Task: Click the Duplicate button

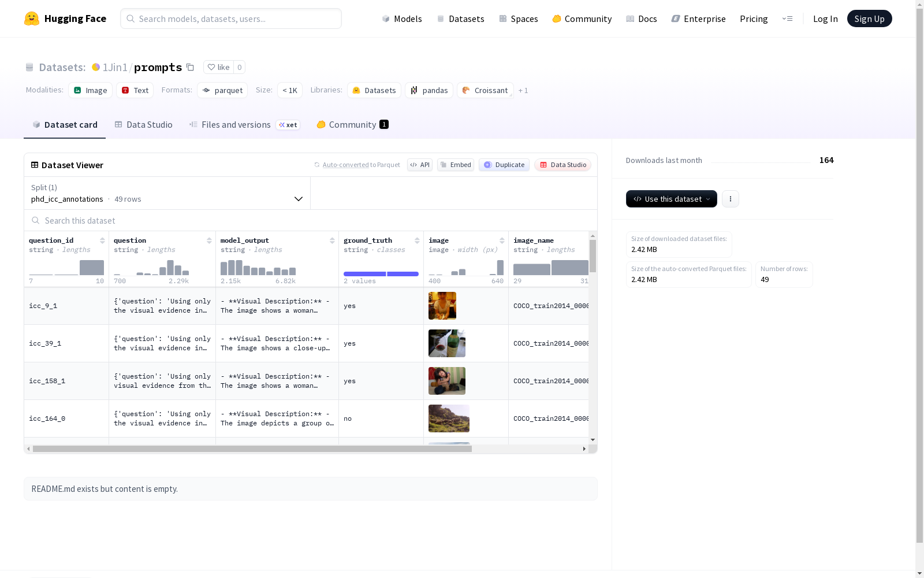Action: click(504, 165)
